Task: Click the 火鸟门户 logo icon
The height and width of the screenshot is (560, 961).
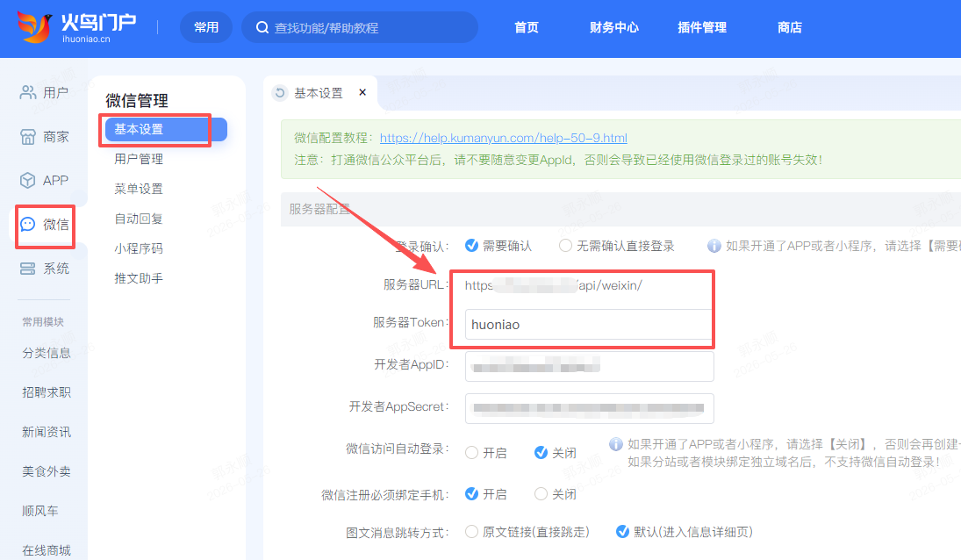Action: [x=34, y=27]
